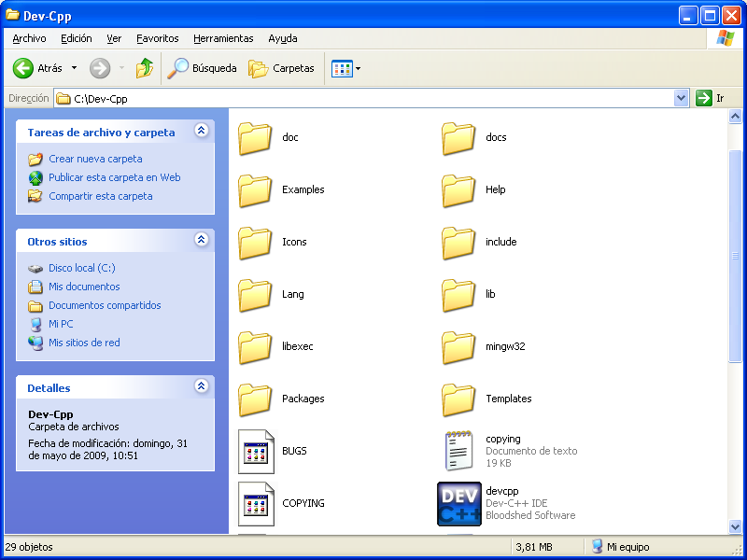Select the libexec folder icon

[255, 347]
